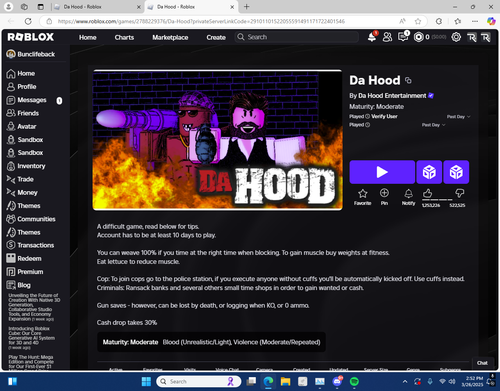This screenshot has height=391, width=500.
Task: Read the Introducing Roblox Cube blog post
Action: coord(32,338)
